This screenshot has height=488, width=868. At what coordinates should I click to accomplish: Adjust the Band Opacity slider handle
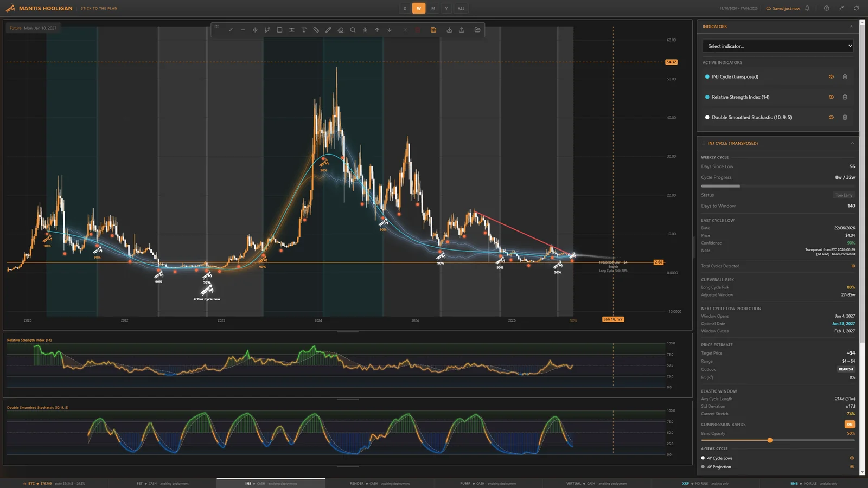[x=770, y=440]
